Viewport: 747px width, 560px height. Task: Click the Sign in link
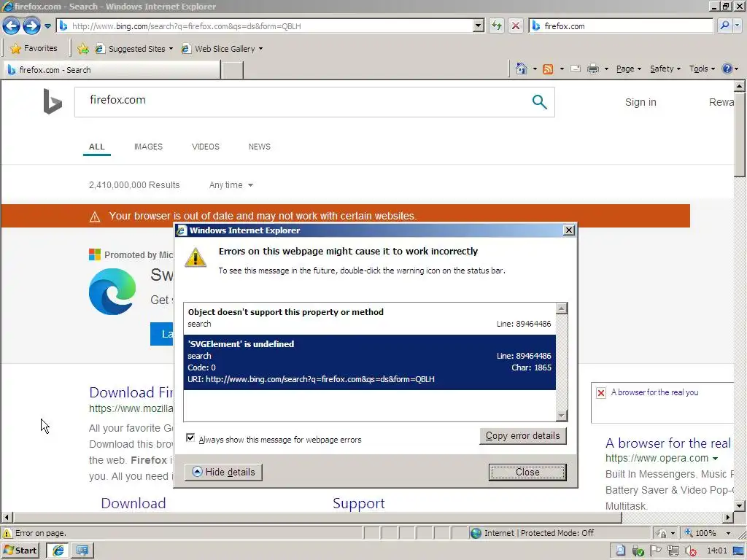point(640,102)
